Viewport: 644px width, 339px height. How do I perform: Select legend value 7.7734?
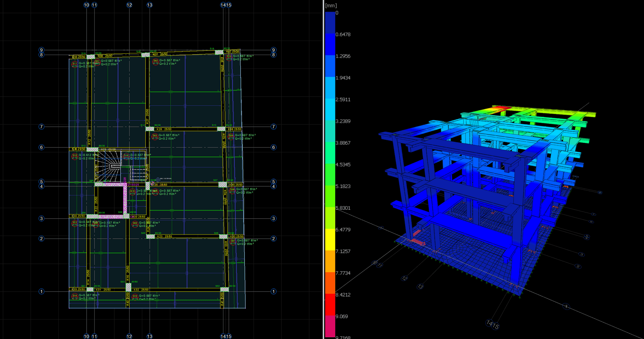click(x=343, y=273)
